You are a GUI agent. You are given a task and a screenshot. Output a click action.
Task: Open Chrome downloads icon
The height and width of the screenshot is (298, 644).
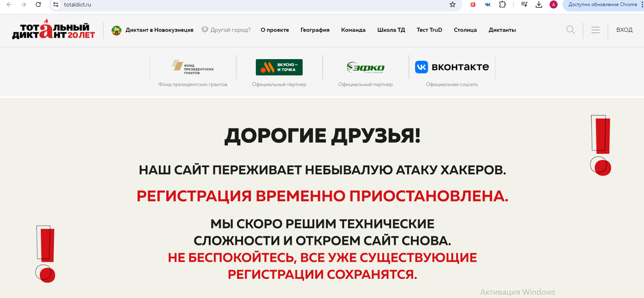[x=538, y=4]
